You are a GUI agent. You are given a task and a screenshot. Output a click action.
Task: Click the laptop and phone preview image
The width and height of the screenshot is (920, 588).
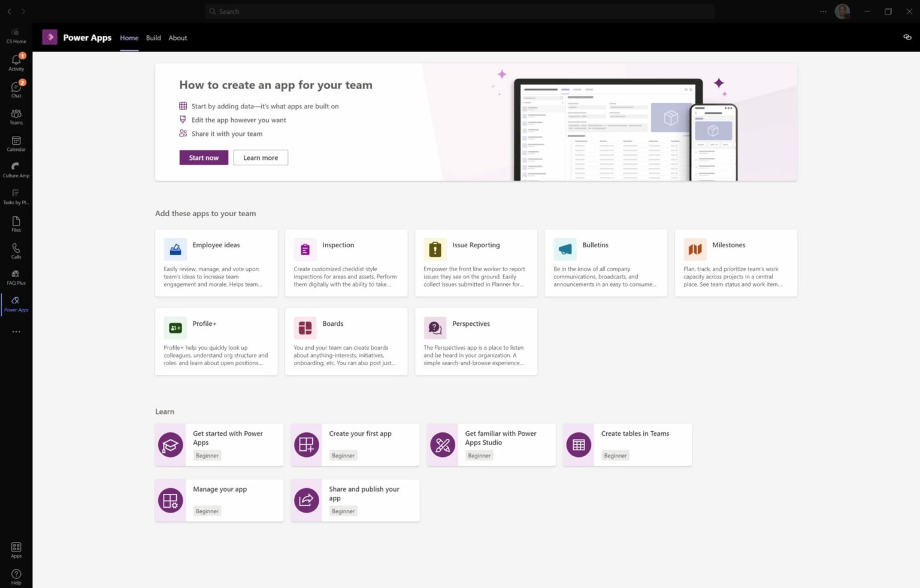point(625,129)
